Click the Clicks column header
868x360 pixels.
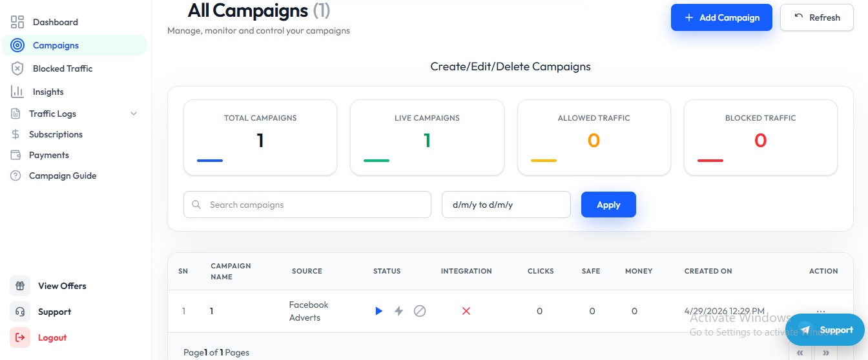541,271
